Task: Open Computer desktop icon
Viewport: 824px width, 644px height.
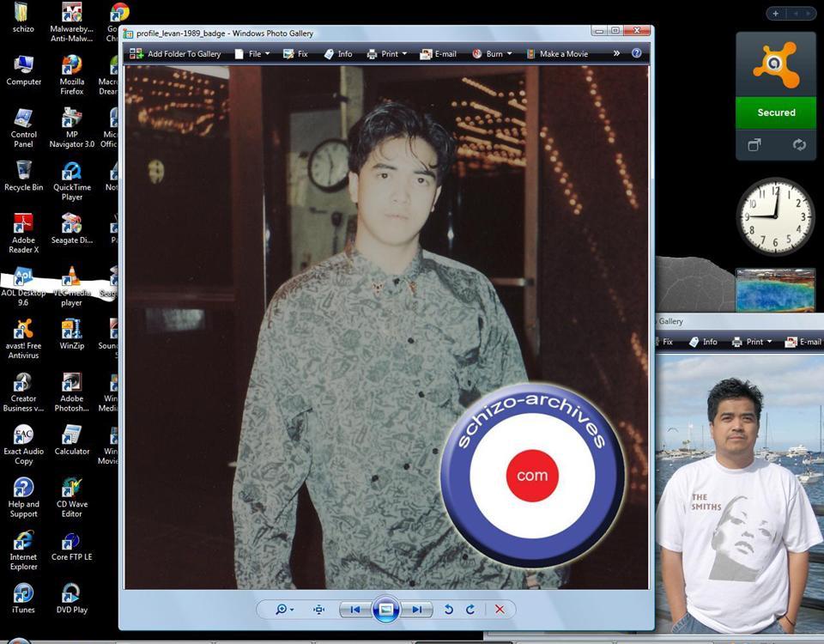Action: point(24,70)
